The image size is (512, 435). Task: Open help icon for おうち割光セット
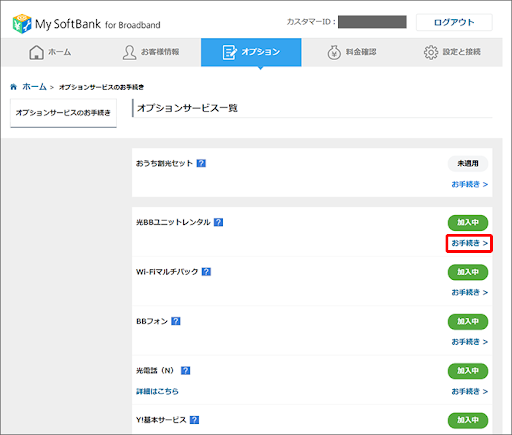point(201,163)
